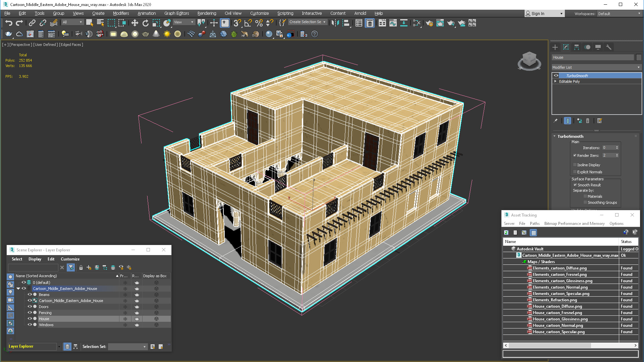This screenshot has width=644, height=362.
Task: Select House_cartoon_Diffuse.png in the asset list
Action: click(x=557, y=306)
